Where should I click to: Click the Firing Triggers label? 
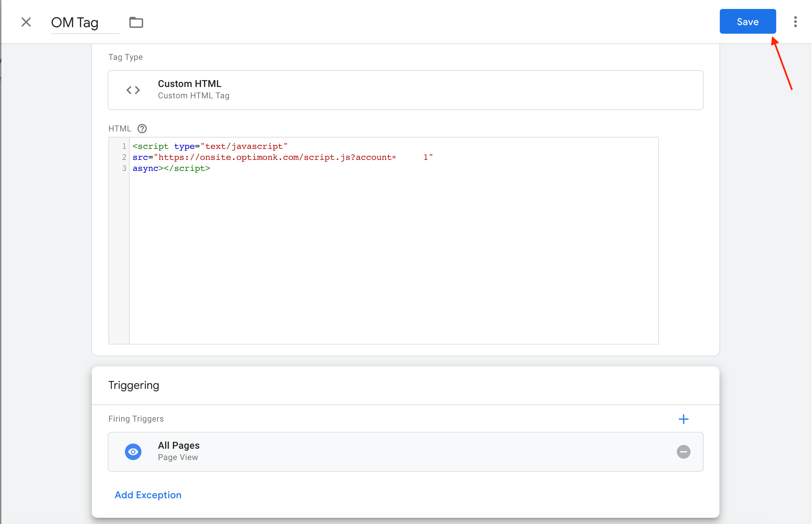point(136,419)
